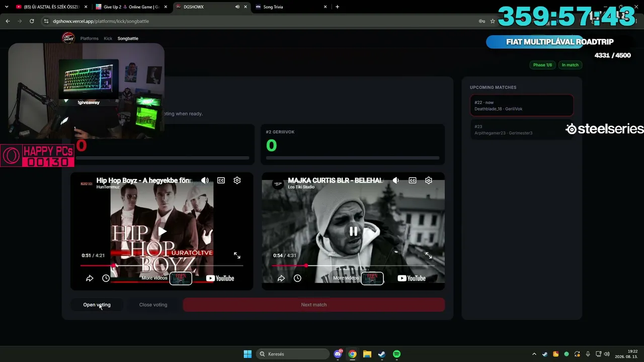This screenshot has height=362, width=644.
Task: Open the Songbattle nav item
Action: (x=128, y=38)
